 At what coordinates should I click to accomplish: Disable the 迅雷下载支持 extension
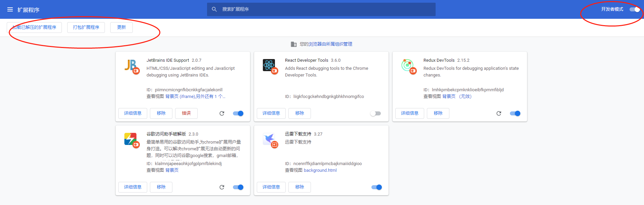coord(377,187)
